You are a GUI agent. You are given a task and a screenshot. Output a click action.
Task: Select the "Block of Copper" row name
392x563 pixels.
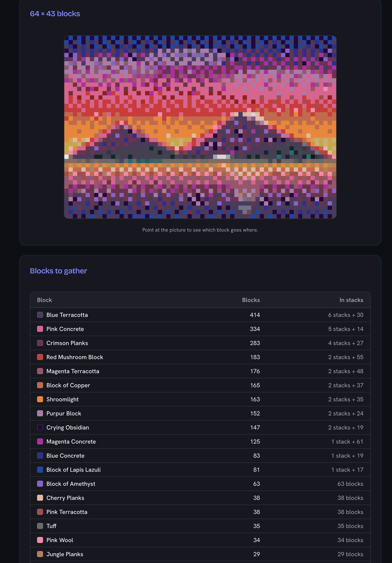[x=68, y=385]
